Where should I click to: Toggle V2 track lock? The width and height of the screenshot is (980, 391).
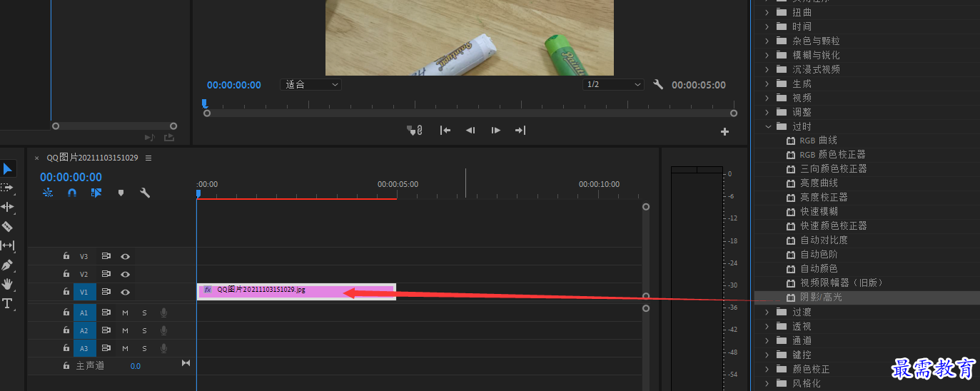pos(66,274)
